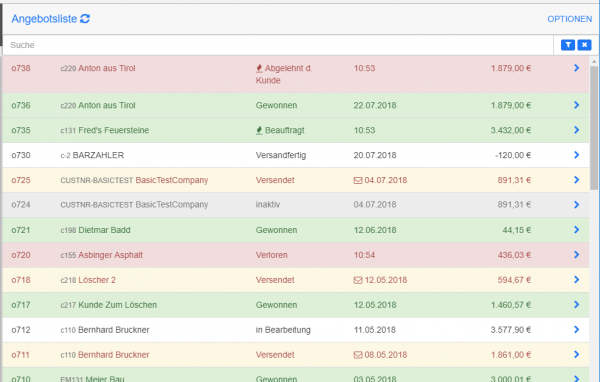The width and height of the screenshot is (600, 382).
Task: Click the amount 3.577,90 €
Action: tap(511, 330)
